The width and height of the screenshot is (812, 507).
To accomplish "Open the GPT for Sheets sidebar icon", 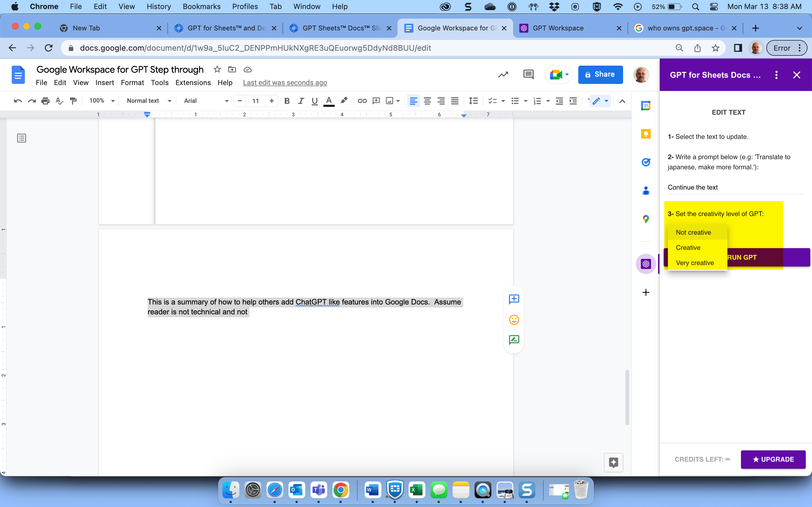I will pos(646,264).
